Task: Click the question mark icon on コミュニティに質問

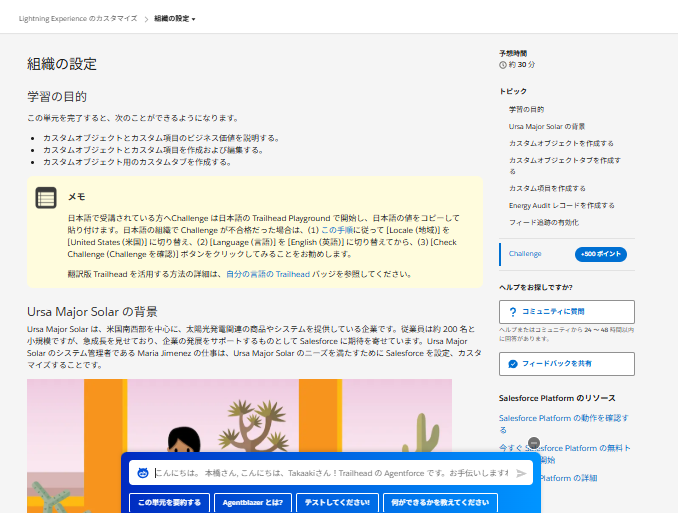Action: coord(513,311)
